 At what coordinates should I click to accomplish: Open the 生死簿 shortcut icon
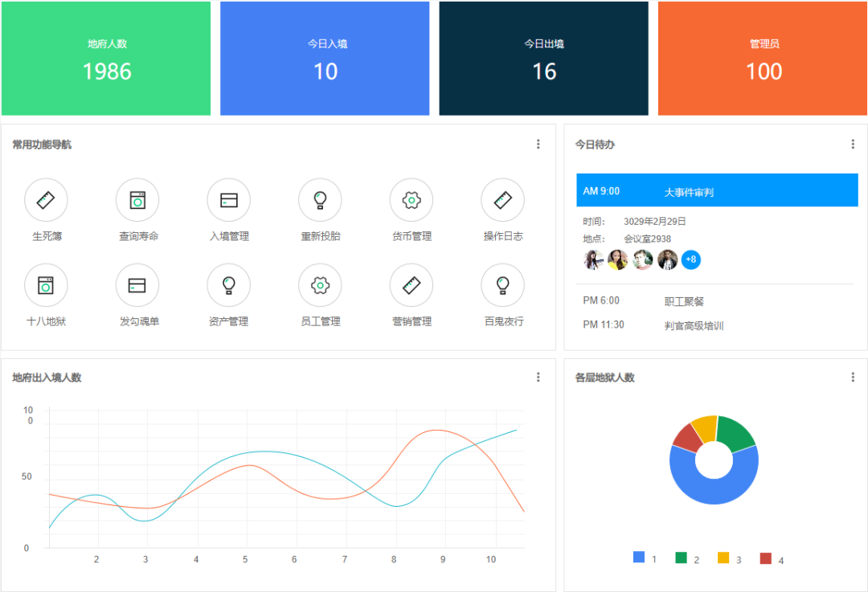pyautogui.click(x=46, y=200)
